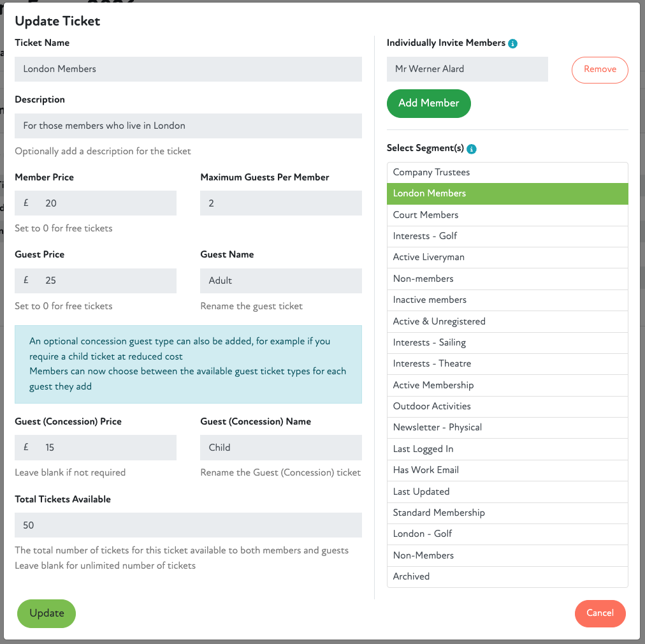Image resolution: width=645 pixels, height=644 pixels.
Task: Focus the Guest Price input
Action: pos(105,281)
